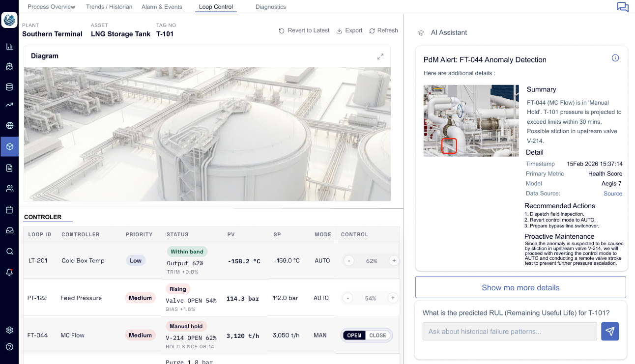Send the AI Assistant message
The height and width of the screenshot is (364, 635).
609,332
